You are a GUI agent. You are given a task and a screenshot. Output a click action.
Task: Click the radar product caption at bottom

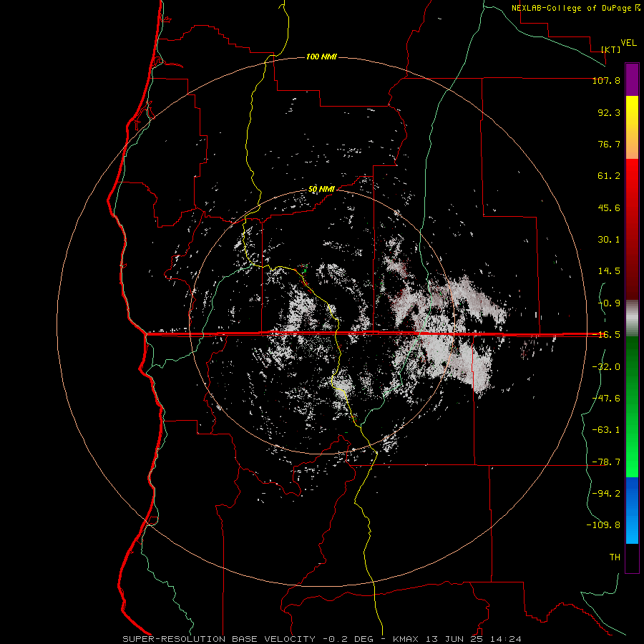(322, 639)
